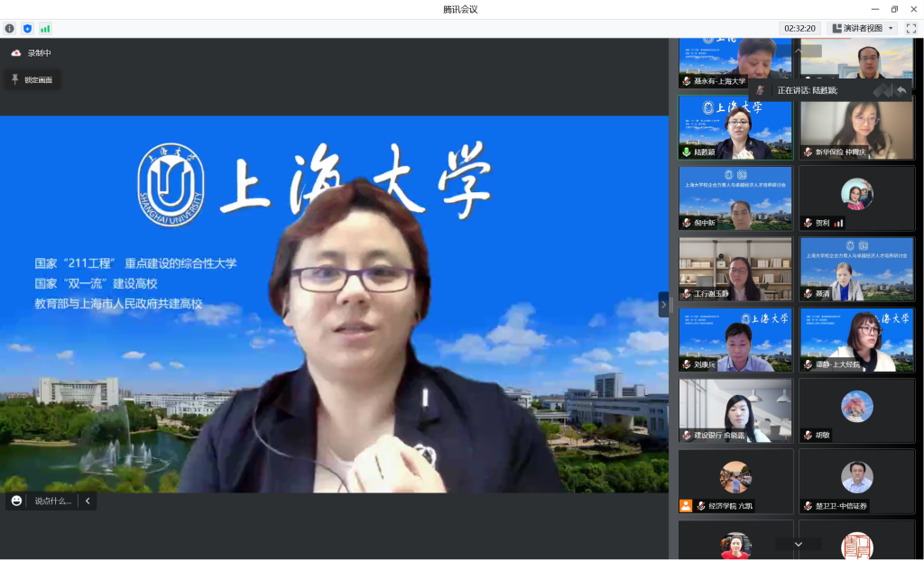
Task: Click the muted mic beside 工行谢玉静
Action: [x=687, y=293]
